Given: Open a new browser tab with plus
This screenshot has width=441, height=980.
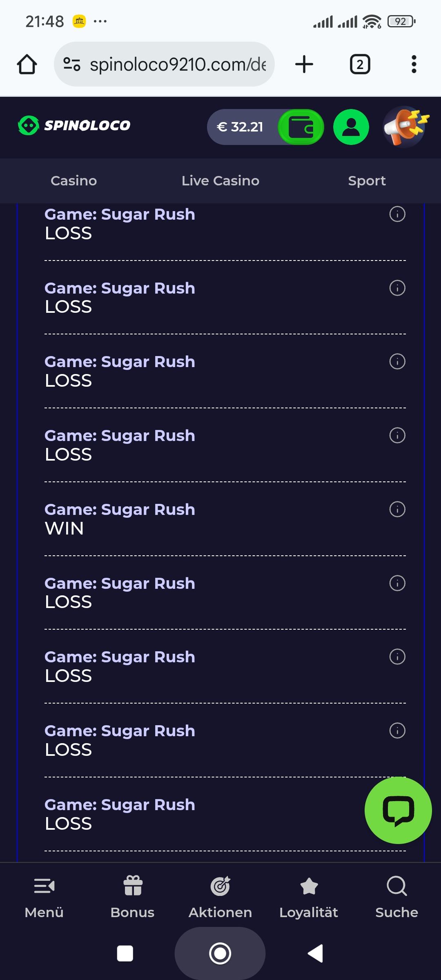Looking at the screenshot, I should (x=304, y=65).
